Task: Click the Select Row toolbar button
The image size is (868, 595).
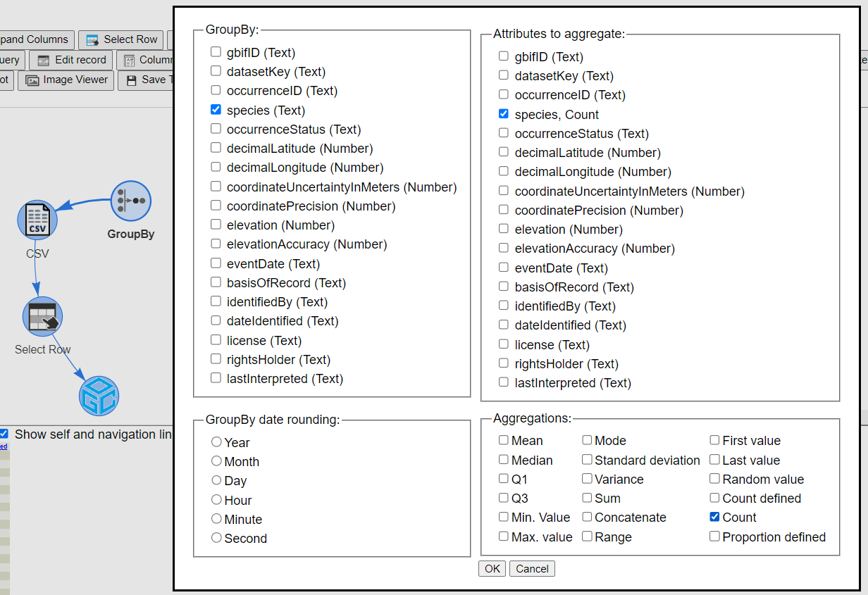Action: pos(122,39)
